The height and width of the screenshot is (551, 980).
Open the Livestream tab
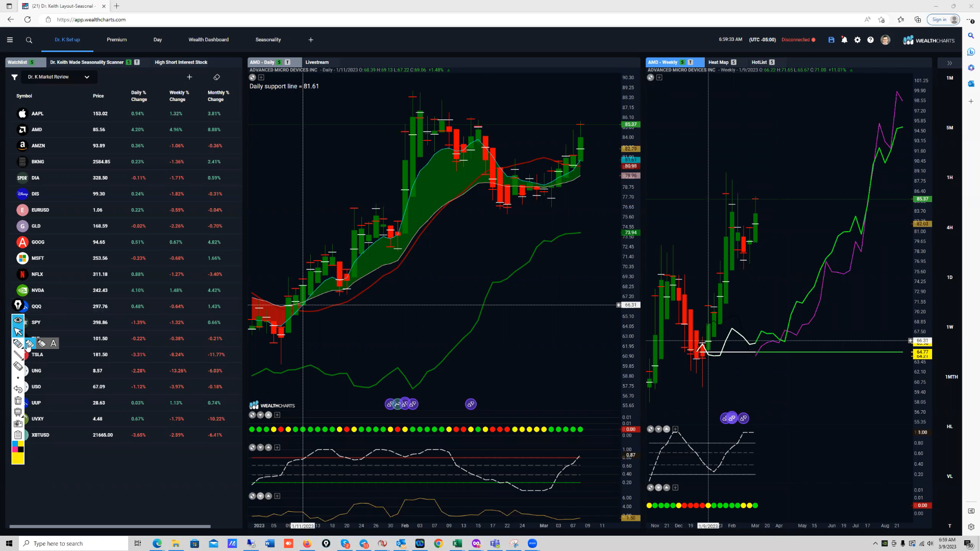click(317, 62)
